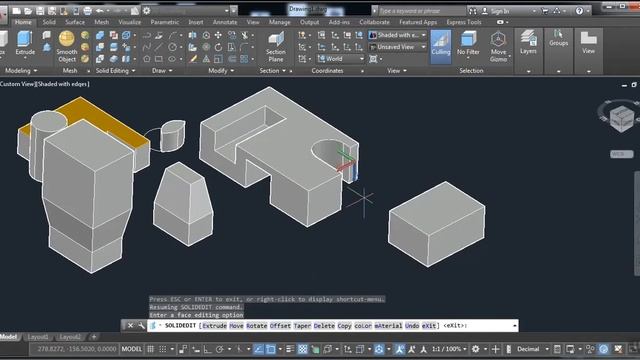This screenshot has height=360, width=640.
Task: Open the World coordinate system dropdown
Action: tap(340, 59)
